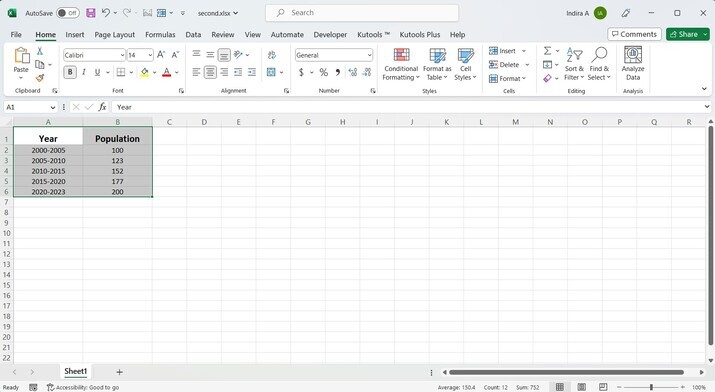Open Format as Table gallery
The height and width of the screenshot is (392, 715).
437,65
